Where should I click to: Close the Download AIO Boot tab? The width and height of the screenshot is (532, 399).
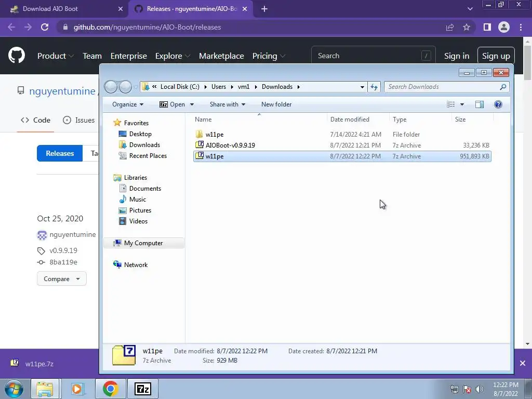(121, 9)
